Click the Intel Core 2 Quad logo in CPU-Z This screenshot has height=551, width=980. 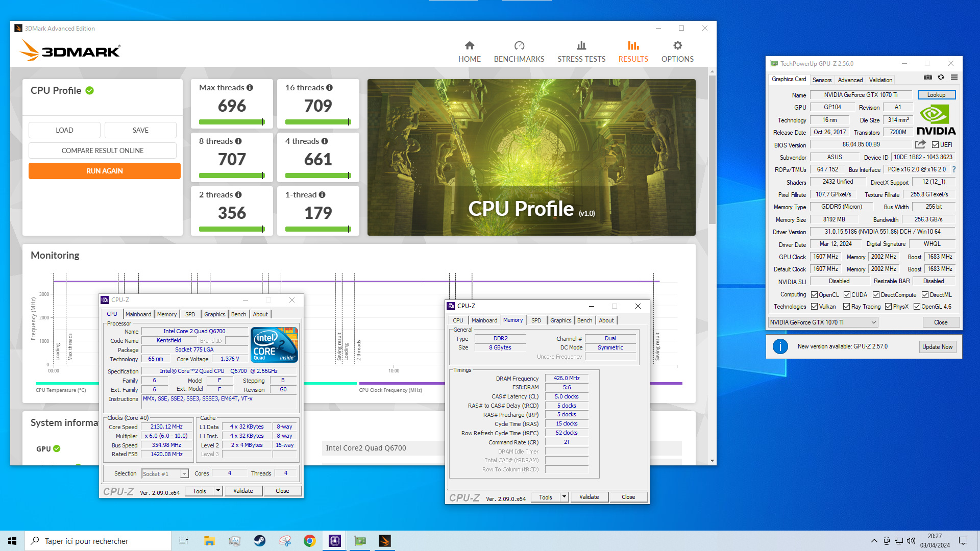click(x=275, y=345)
